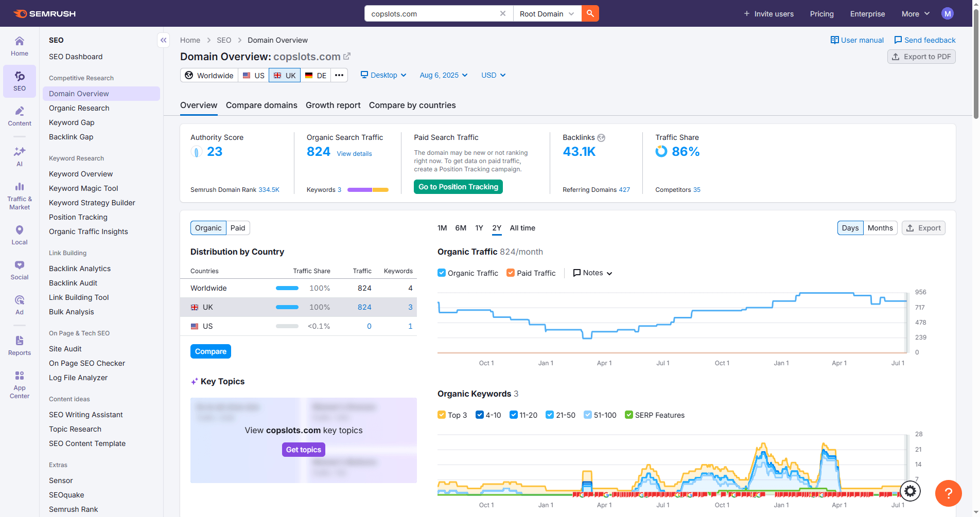Select the 1M time range

[x=442, y=228]
